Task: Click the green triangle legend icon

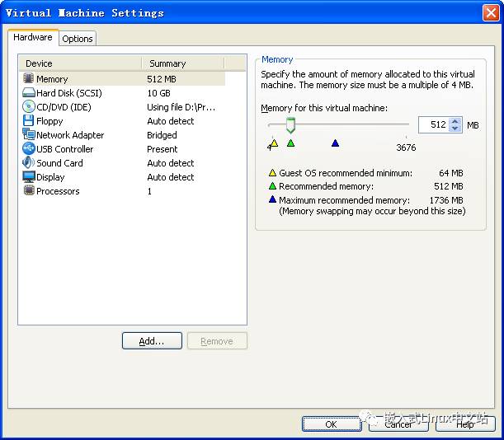Action: pos(272,186)
